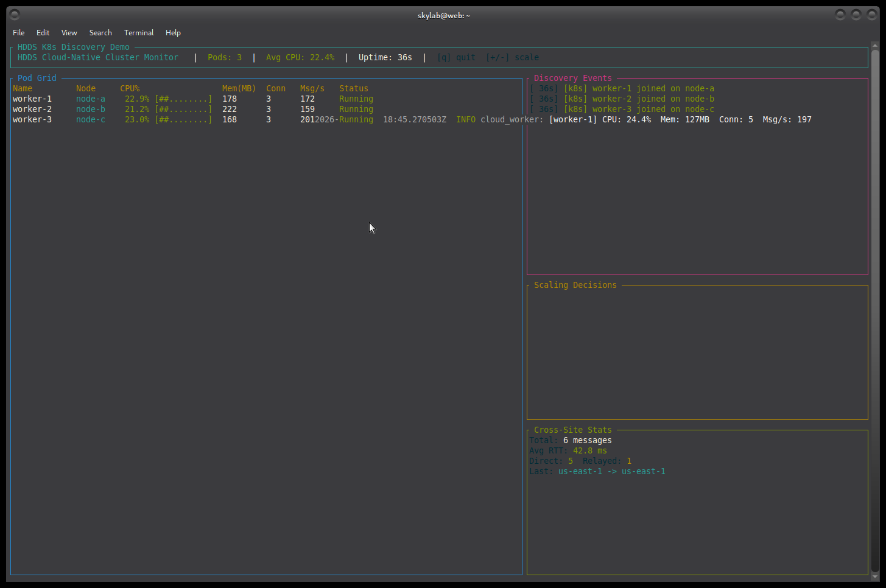
Task: Click the Scaling Decisions panel title
Action: coord(575,285)
